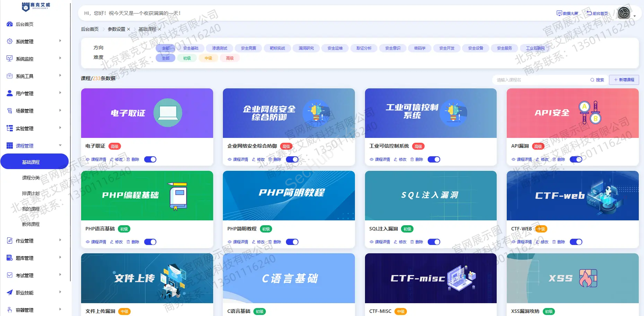Viewport: 644px width, 316px height.
Task: Toggle the switch for 电子取证 course
Action: [x=150, y=159]
